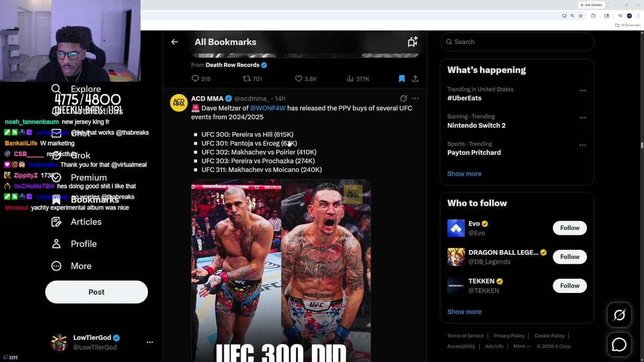This screenshot has width=644, height=362.
Task: Open All Bookmarks folder in Chrome bar
Action: [x=628, y=25]
